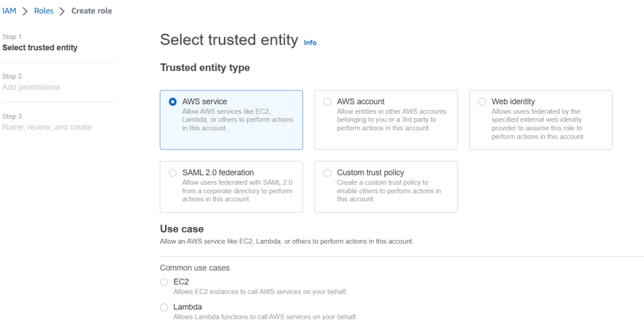Click the Select trusted entity page heading

pyautogui.click(x=229, y=40)
